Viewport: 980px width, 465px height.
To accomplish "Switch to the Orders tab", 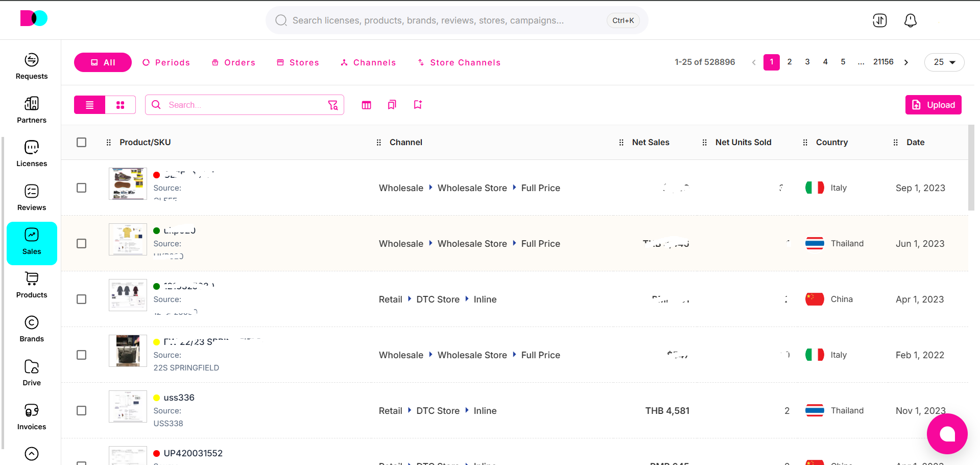I will click(x=233, y=62).
